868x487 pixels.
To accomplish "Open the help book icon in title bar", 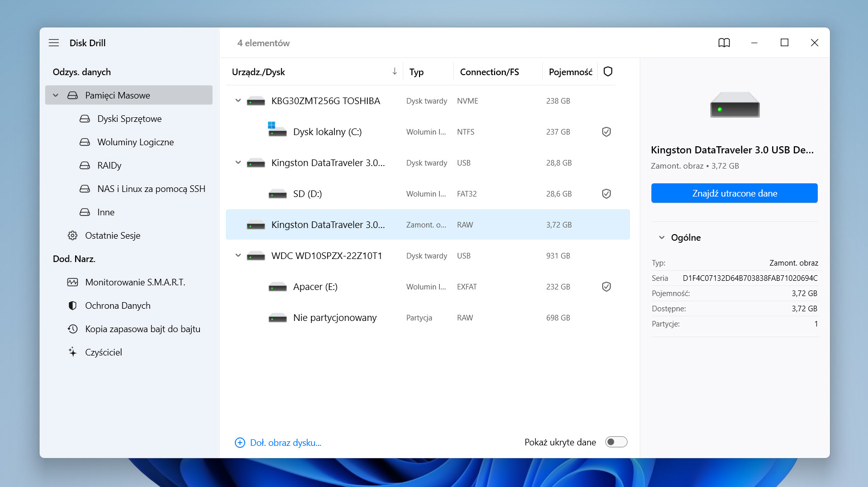I will [x=724, y=43].
